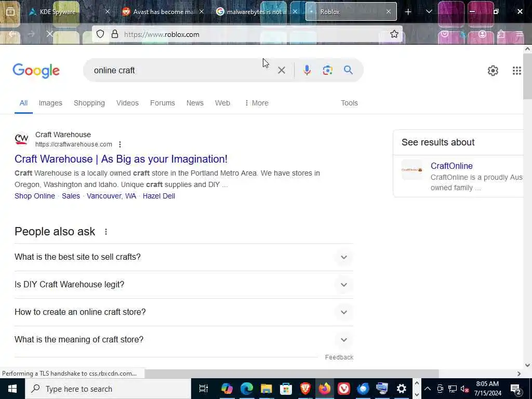This screenshot has height=399, width=532.
Task: Open the clock showing 8:05 AM
Action: click(x=487, y=389)
